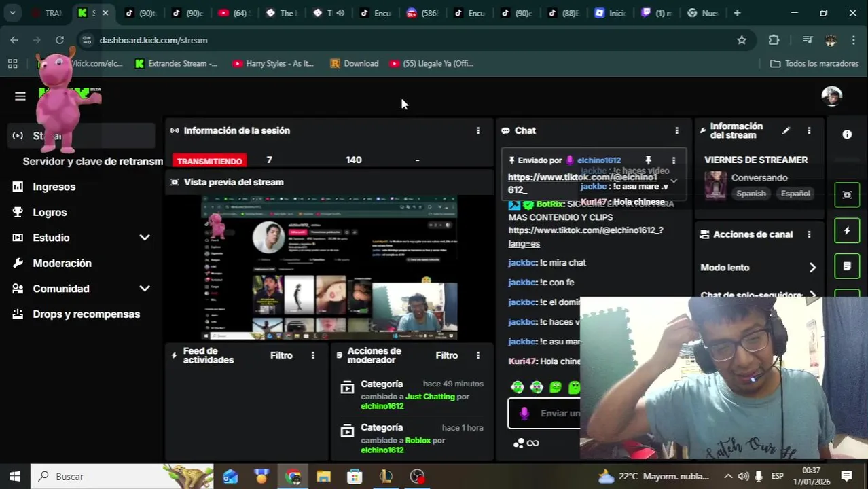Open Harry Styles bookmark
This screenshot has height=489, width=868.
pyautogui.click(x=273, y=63)
